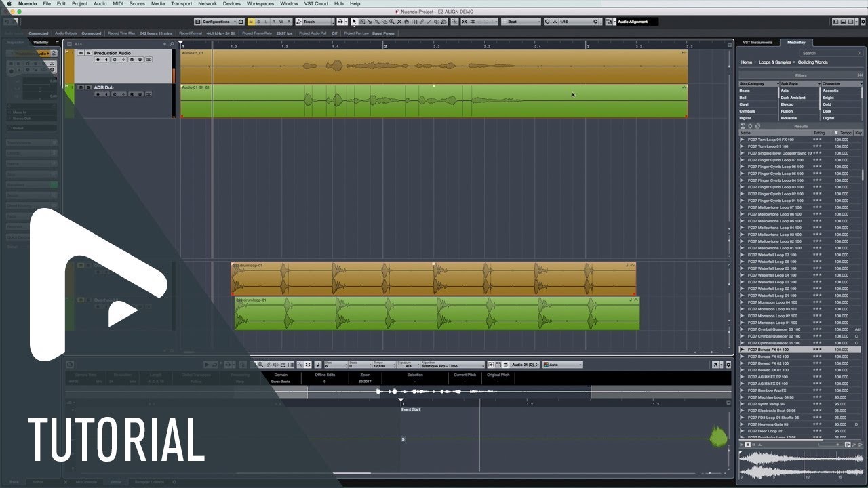Image resolution: width=868 pixels, height=488 pixels.
Task: Open the Sub Style filter dropdown
Action: click(800, 83)
